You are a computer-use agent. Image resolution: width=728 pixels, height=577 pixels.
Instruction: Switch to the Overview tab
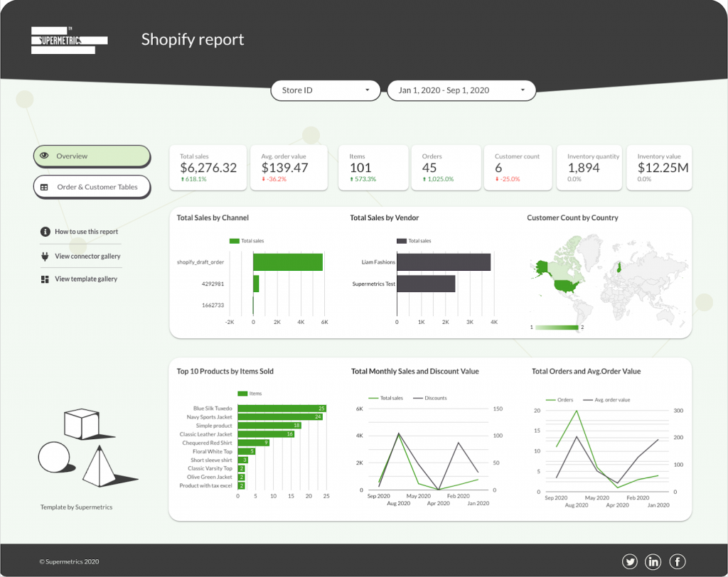pos(92,156)
